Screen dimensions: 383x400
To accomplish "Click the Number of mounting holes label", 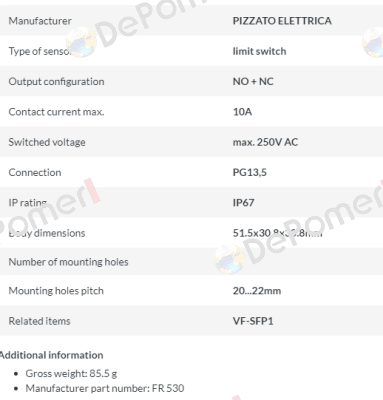I will click(68, 262).
